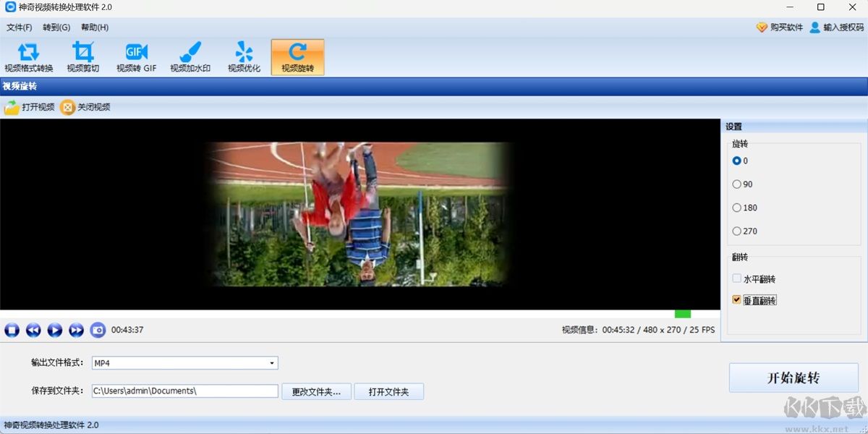Click the video preview frame
Image resolution: width=868 pixels, height=434 pixels.
360,214
